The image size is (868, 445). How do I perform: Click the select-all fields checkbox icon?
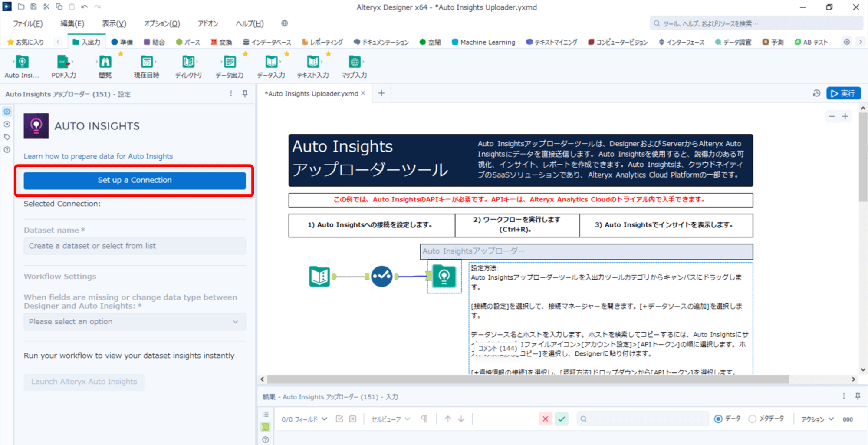tap(339, 419)
